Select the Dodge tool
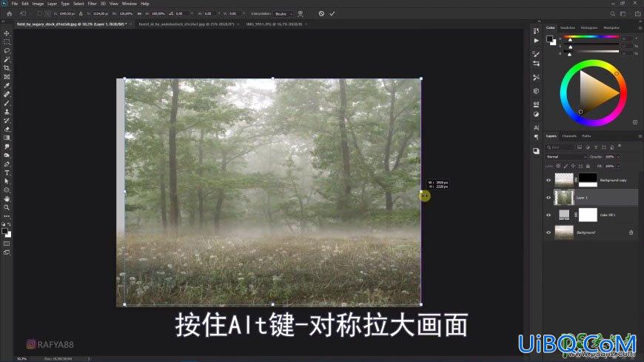Viewport: 644px width, 362px height. (7, 155)
